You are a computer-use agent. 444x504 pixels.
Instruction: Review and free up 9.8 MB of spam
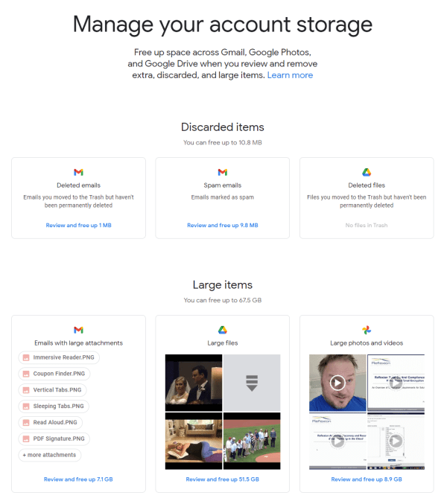click(x=222, y=226)
